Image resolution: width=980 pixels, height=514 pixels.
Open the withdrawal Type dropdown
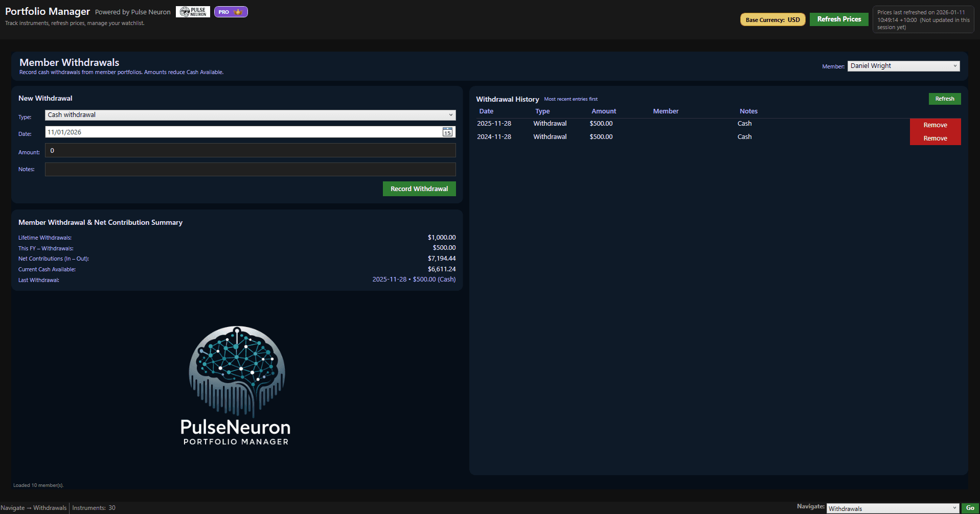pyautogui.click(x=250, y=115)
